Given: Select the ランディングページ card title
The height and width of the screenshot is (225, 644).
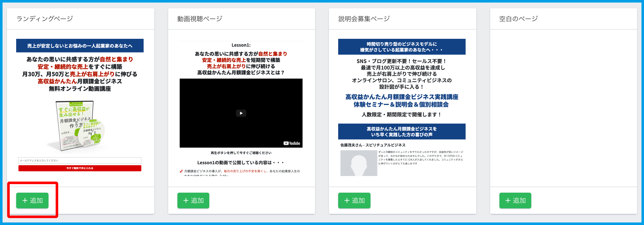Looking at the screenshot, I should (x=45, y=19).
